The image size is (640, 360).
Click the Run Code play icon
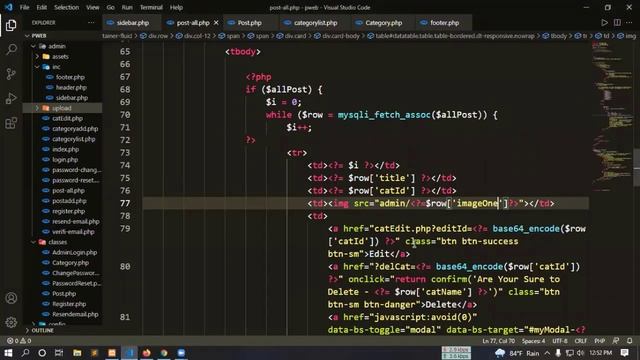(x=604, y=23)
